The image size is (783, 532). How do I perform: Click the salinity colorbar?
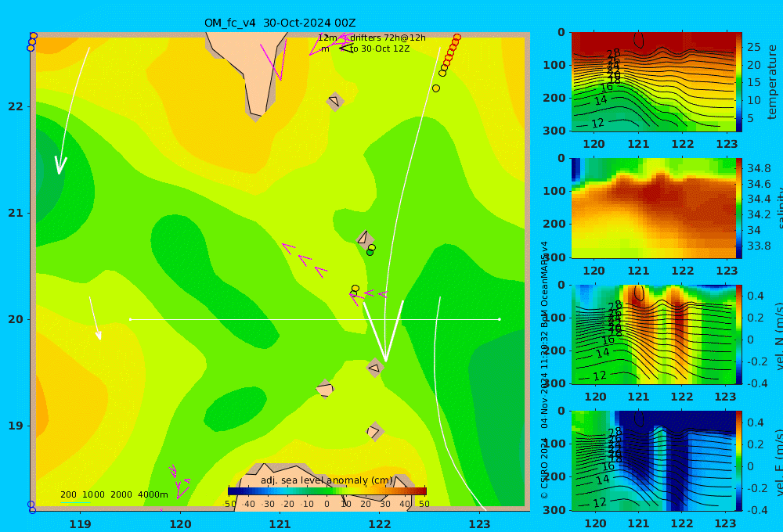[739, 208]
